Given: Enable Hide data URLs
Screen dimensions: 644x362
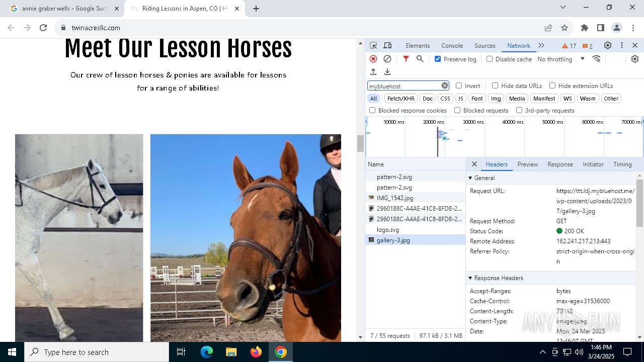Looking at the screenshot, I should coord(495,85).
